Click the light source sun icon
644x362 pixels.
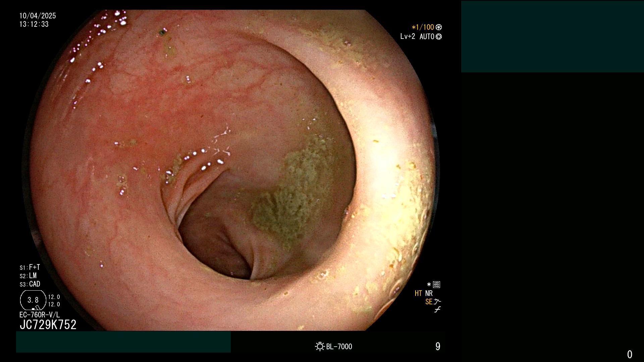(320, 346)
